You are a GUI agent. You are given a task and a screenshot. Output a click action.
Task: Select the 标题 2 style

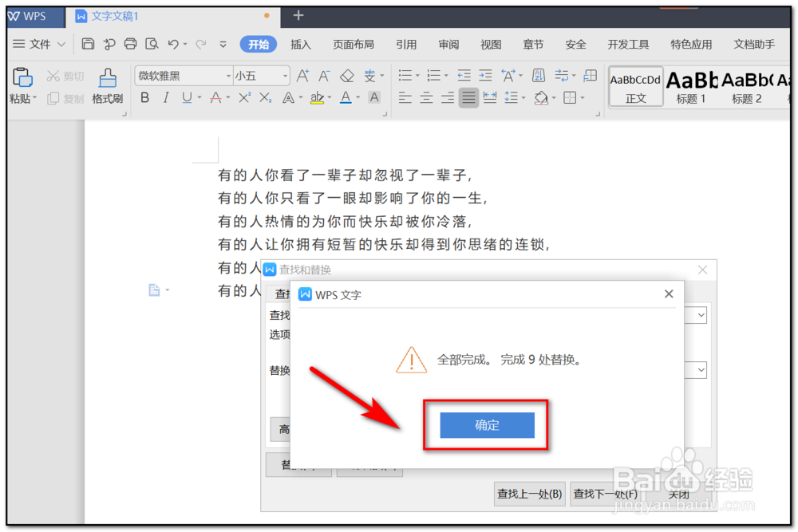click(747, 87)
